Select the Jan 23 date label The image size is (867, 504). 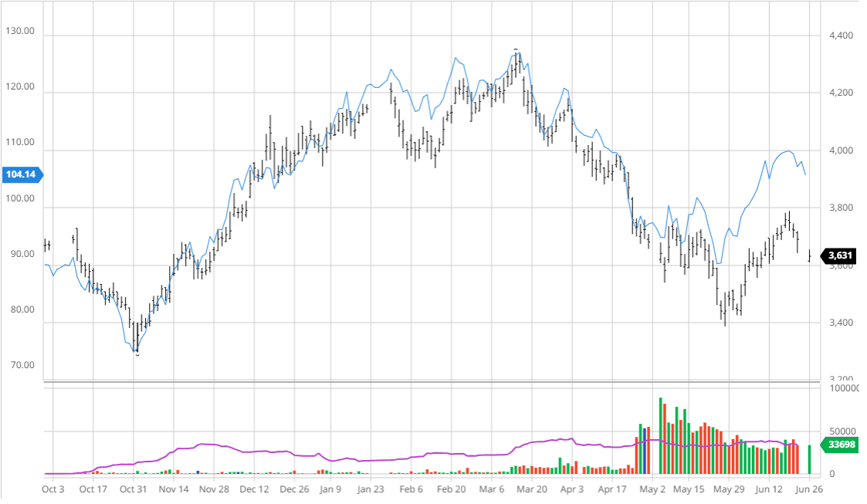[371, 489]
